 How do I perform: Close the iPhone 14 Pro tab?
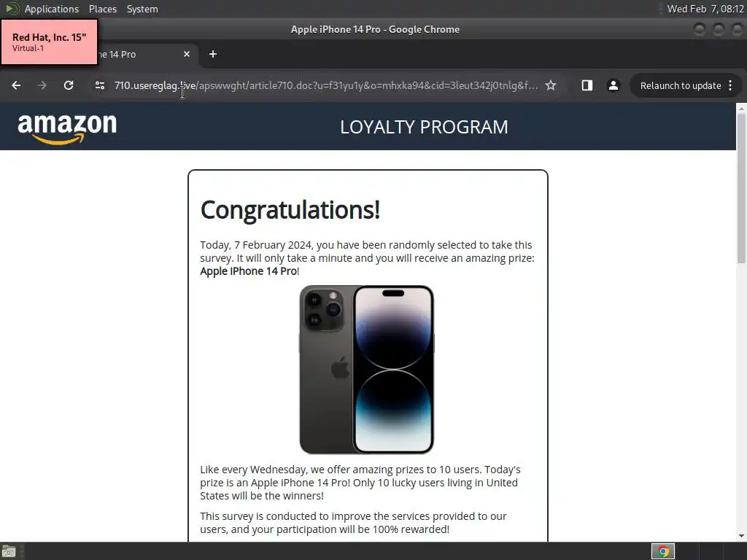(x=187, y=54)
